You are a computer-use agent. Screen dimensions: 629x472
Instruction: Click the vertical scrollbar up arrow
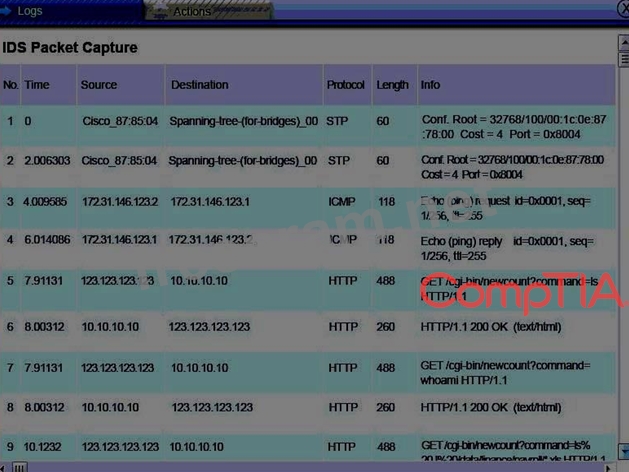click(624, 43)
